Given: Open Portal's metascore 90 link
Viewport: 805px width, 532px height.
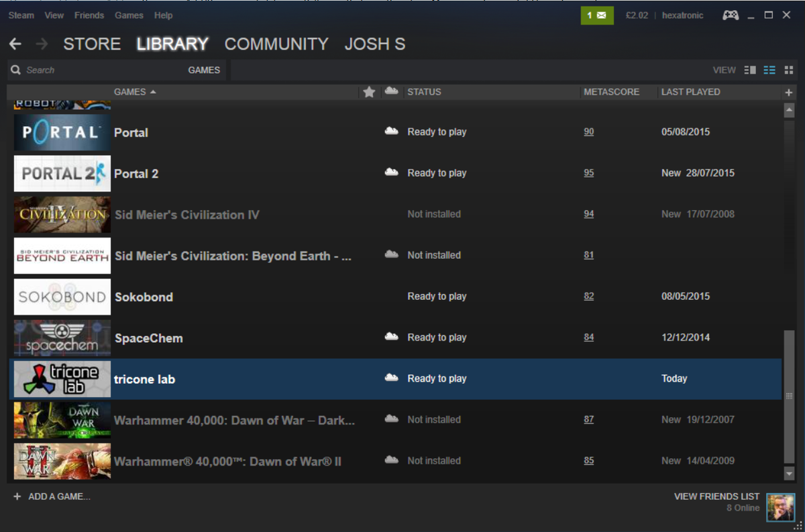Looking at the screenshot, I should [588, 132].
